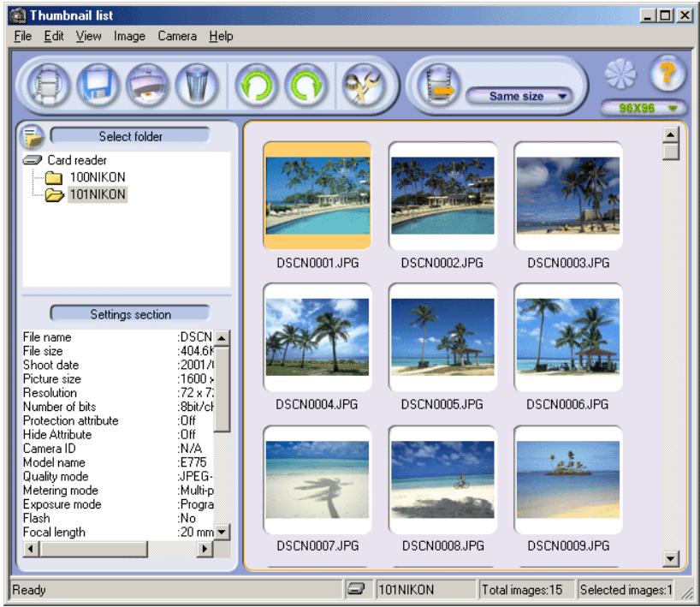
Task: Click the settings vertical scroll thumb
Action: (222, 389)
